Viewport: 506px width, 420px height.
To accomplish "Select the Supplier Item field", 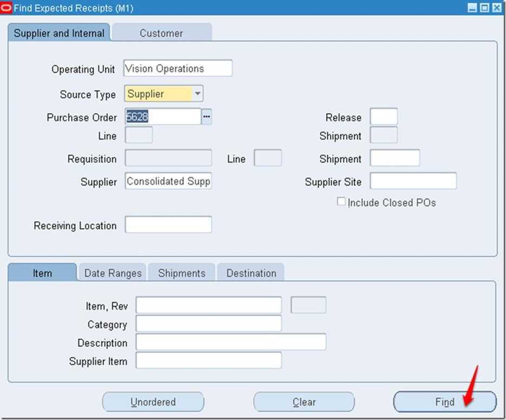I will [x=209, y=360].
